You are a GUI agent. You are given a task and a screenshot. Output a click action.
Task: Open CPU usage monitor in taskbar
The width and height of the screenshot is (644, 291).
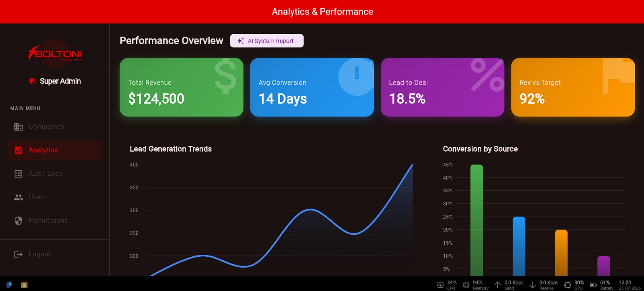tap(447, 285)
